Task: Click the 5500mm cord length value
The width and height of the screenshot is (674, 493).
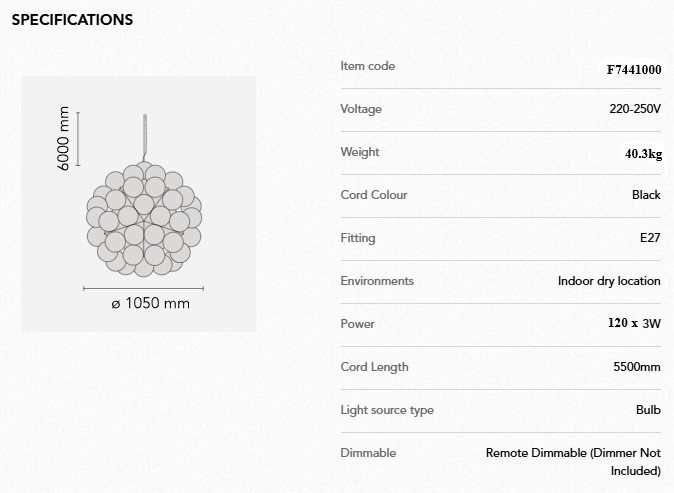Action: click(x=637, y=367)
